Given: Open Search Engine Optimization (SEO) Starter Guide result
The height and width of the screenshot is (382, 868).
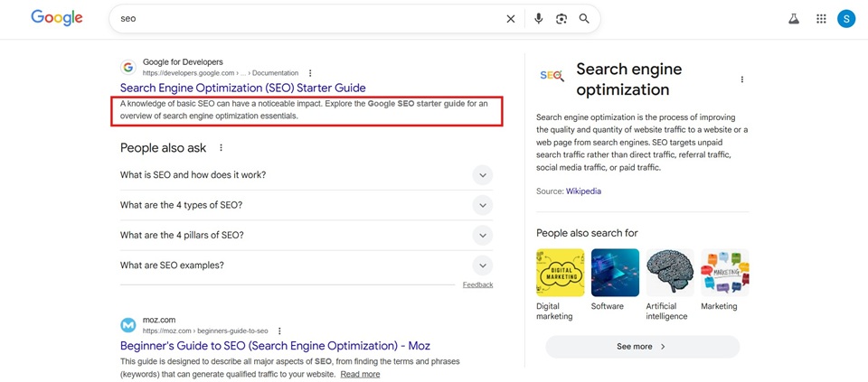Looking at the screenshot, I should (242, 88).
